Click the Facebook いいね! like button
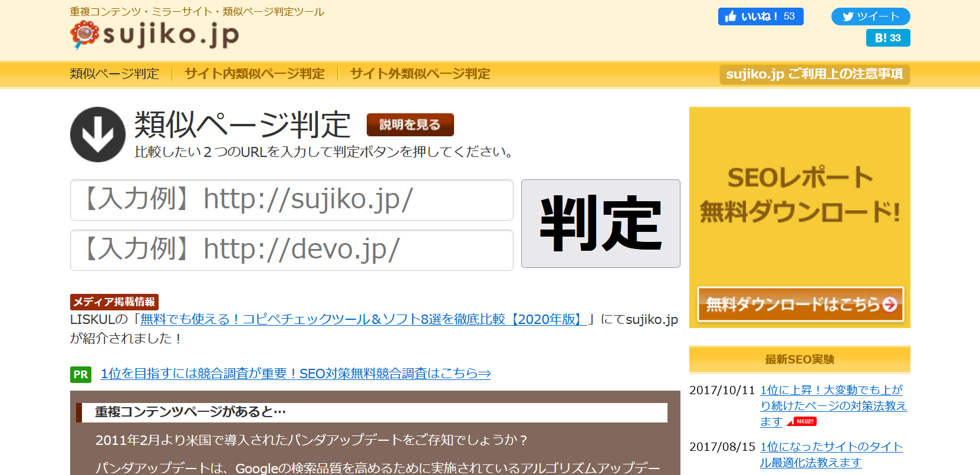980x475 pixels. pyautogui.click(x=761, y=17)
